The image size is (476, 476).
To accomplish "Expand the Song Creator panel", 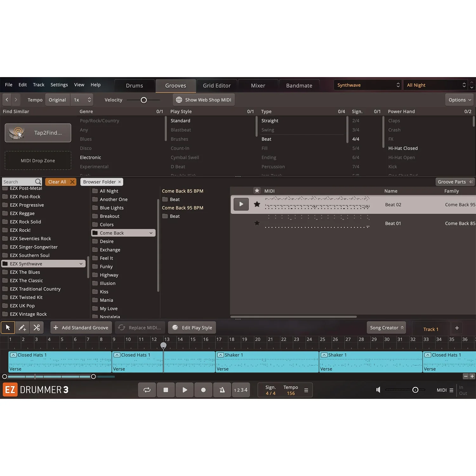I will click(387, 328).
